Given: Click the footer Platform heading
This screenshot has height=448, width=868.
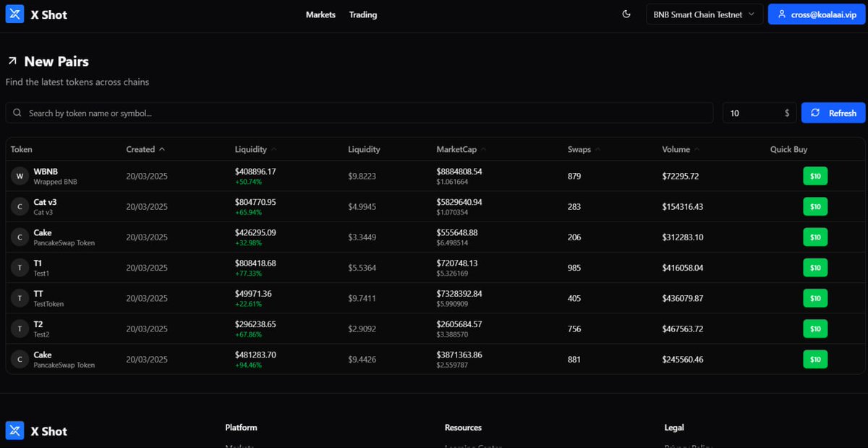Looking at the screenshot, I should click(x=241, y=428).
